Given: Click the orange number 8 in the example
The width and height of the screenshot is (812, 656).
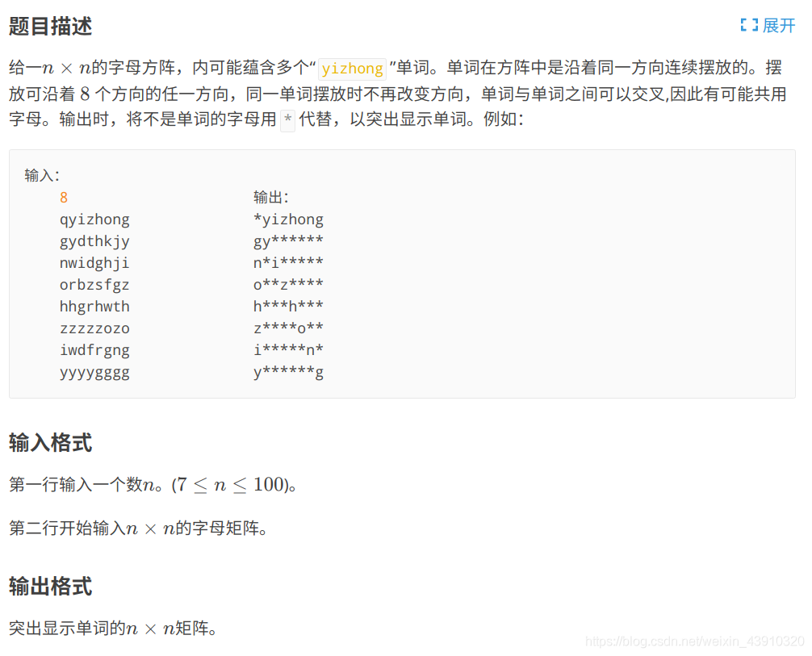Looking at the screenshot, I should (x=62, y=197).
